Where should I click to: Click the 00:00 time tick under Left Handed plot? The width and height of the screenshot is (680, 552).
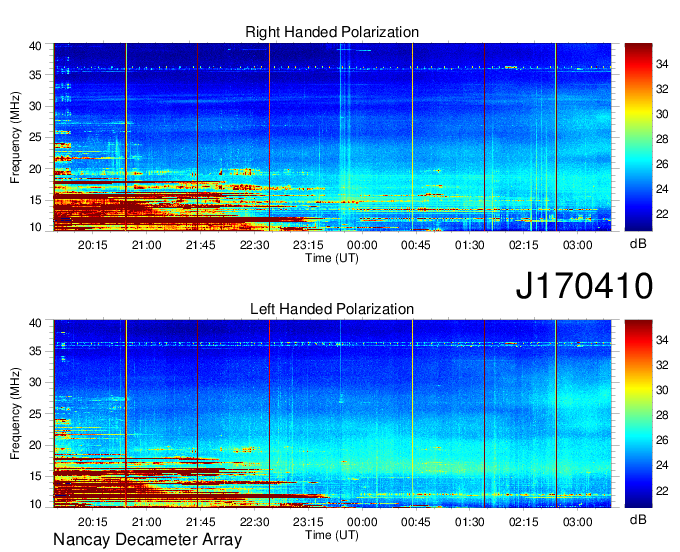click(x=362, y=522)
